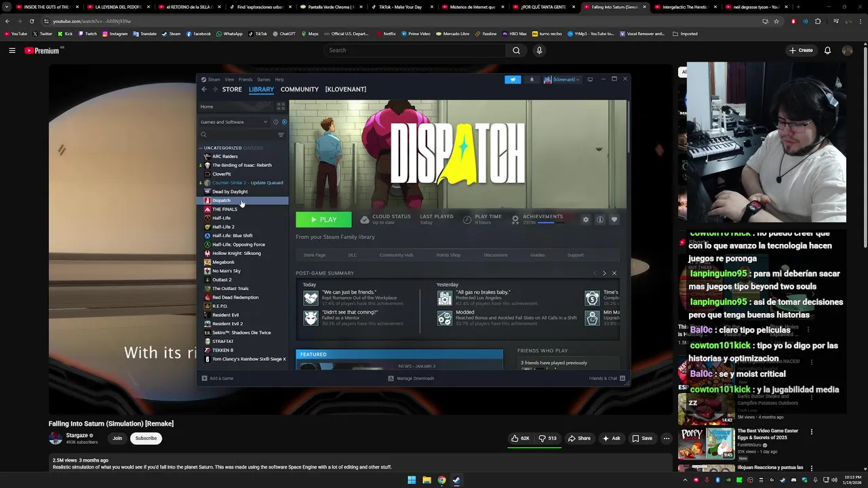The height and width of the screenshot is (488, 868).
Task: Open Dispatch Discussions link
Action: click(x=496, y=255)
